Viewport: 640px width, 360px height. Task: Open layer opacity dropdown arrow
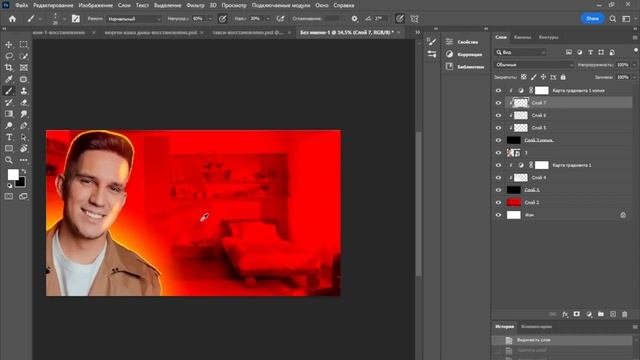(634, 65)
